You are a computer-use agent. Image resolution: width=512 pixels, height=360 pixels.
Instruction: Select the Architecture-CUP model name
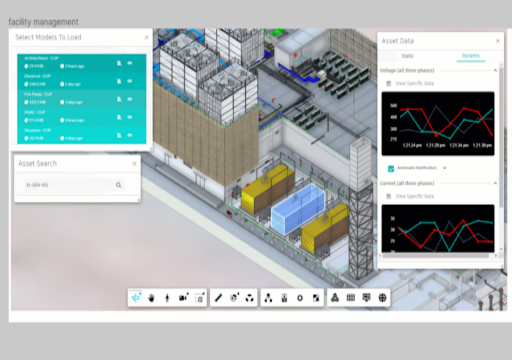pos(41,58)
